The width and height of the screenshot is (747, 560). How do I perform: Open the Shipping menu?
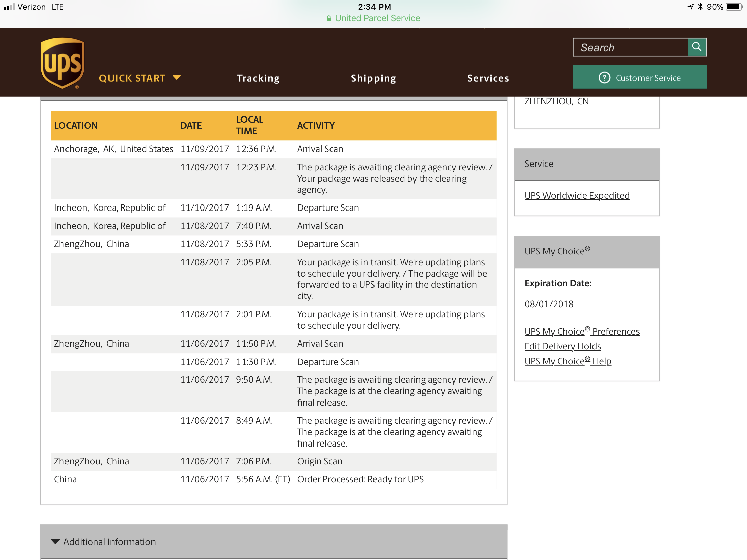click(373, 78)
